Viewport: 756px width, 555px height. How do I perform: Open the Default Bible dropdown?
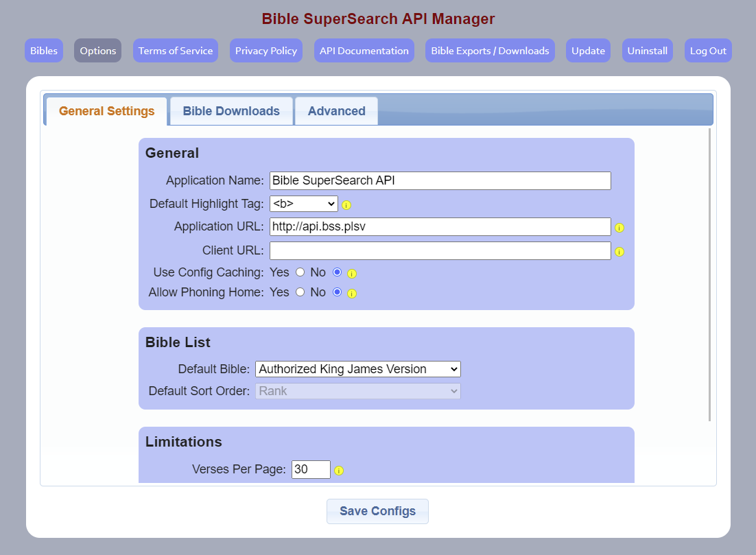357,369
